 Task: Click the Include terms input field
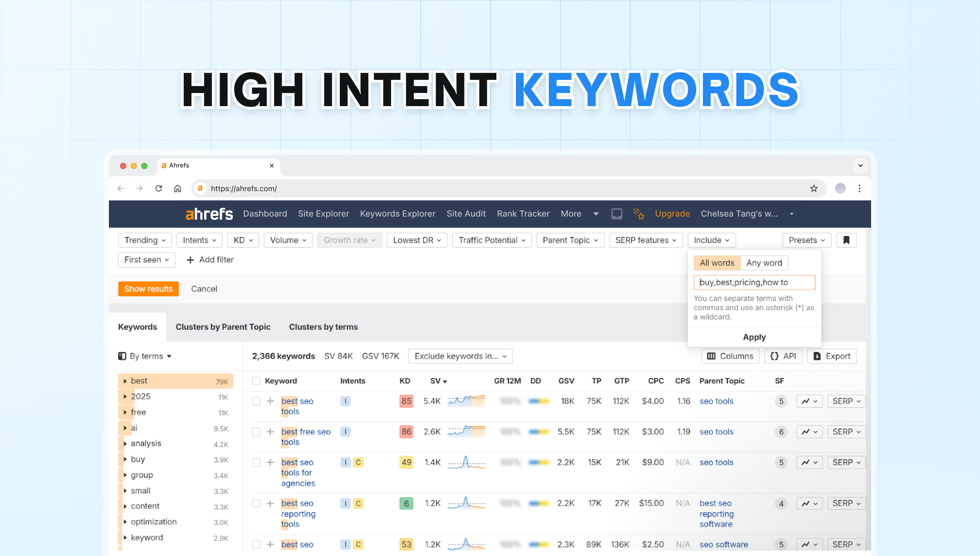(754, 282)
